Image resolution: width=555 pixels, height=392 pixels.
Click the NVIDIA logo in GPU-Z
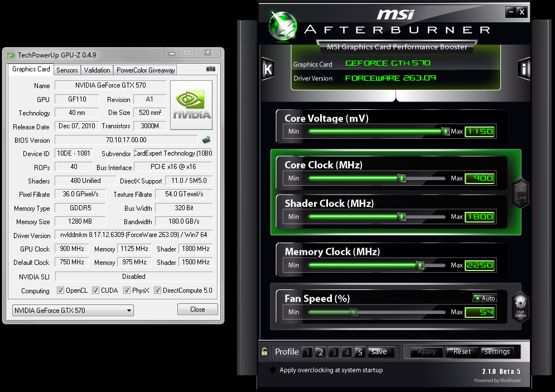pos(191,105)
